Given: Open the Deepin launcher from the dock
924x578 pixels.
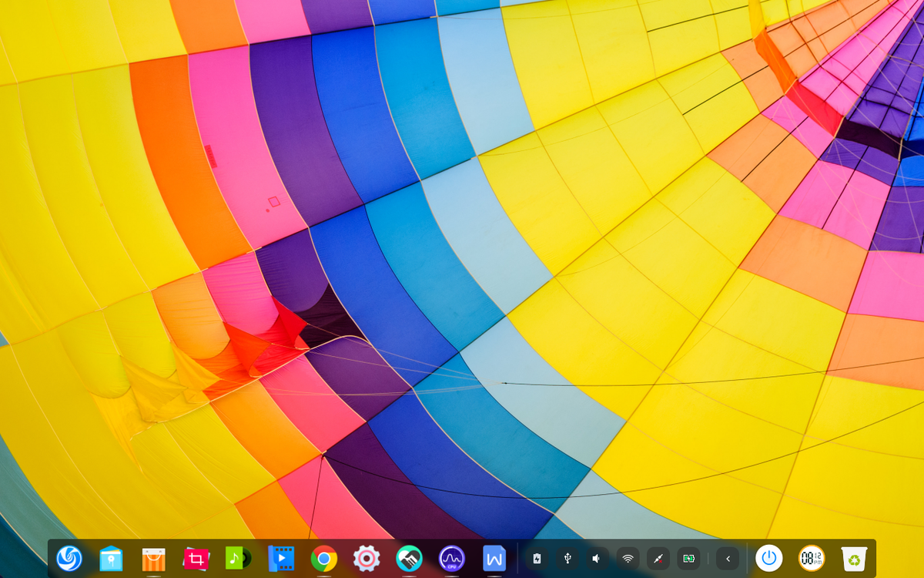Looking at the screenshot, I should [69, 558].
